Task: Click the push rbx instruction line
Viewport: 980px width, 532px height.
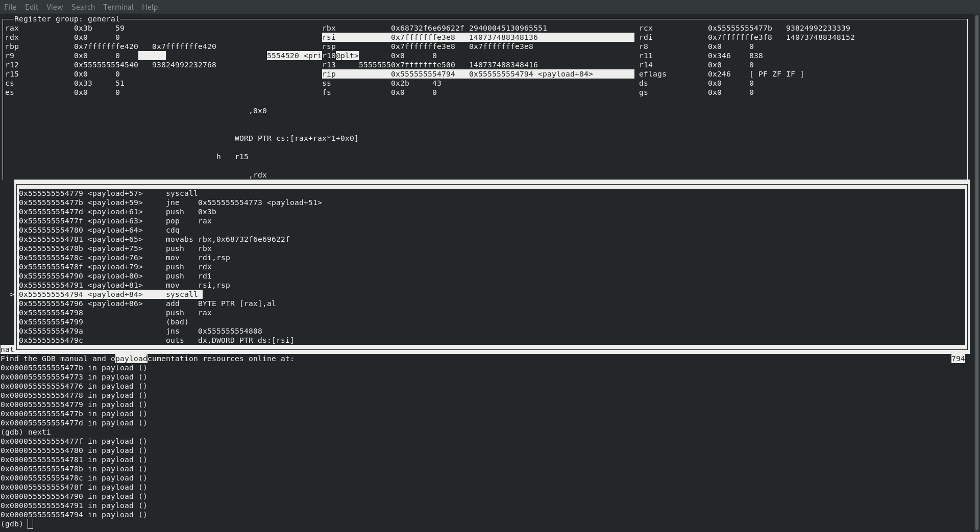Action: point(115,248)
